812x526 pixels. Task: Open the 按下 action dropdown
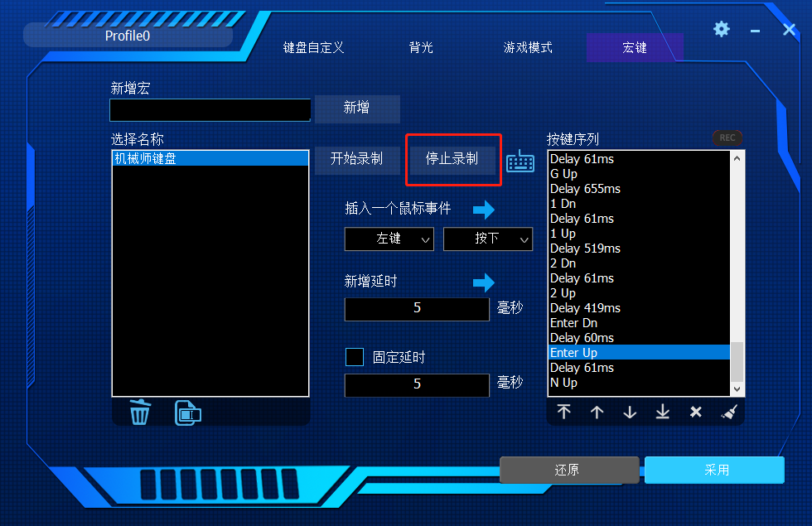(488, 239)
